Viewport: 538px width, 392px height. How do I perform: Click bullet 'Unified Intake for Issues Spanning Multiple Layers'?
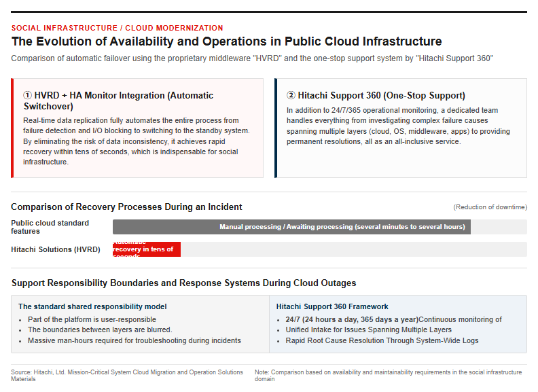tap(368, 330)
